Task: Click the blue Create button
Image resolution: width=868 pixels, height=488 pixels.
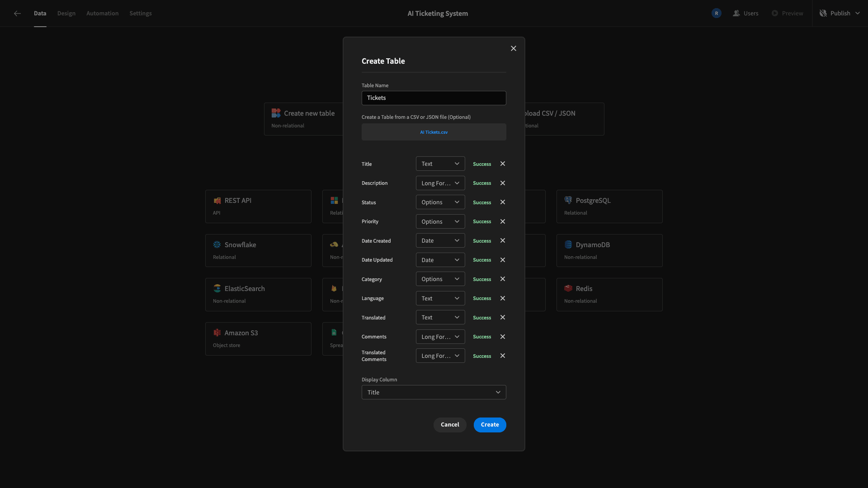Action: (490, 425)
